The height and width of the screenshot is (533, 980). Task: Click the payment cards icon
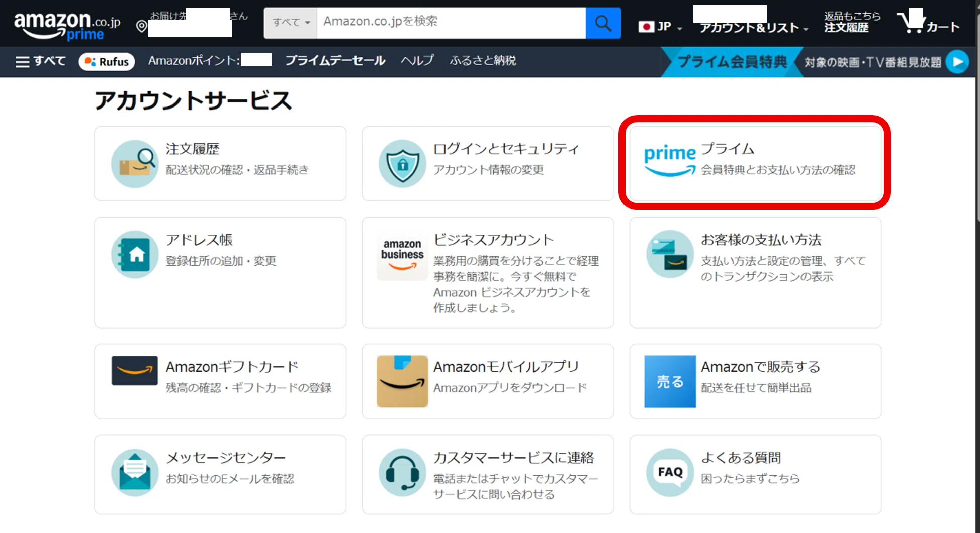pos(670,255)
